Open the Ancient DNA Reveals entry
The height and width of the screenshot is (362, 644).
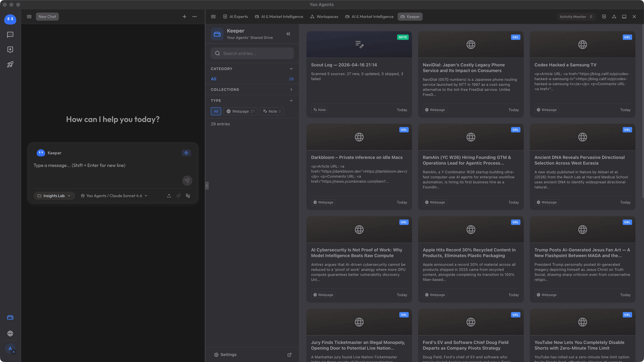click(x=582, y=167)
